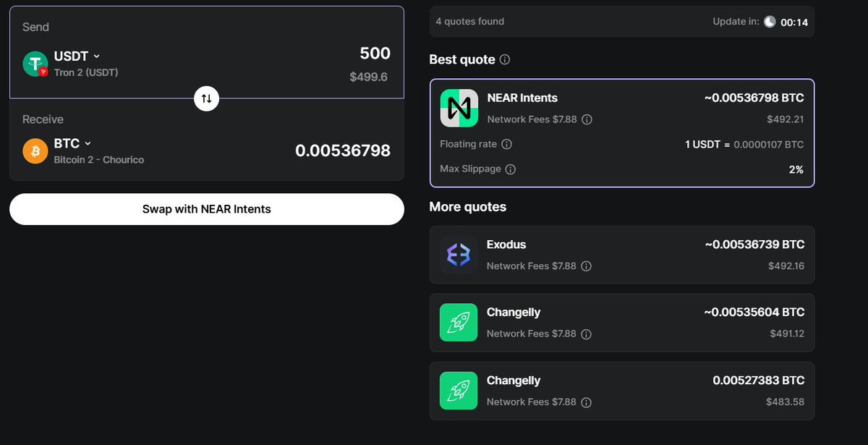Click info icon on Changelly $491.12 quote
Screen dimensions: 868x445
[587, 334]
